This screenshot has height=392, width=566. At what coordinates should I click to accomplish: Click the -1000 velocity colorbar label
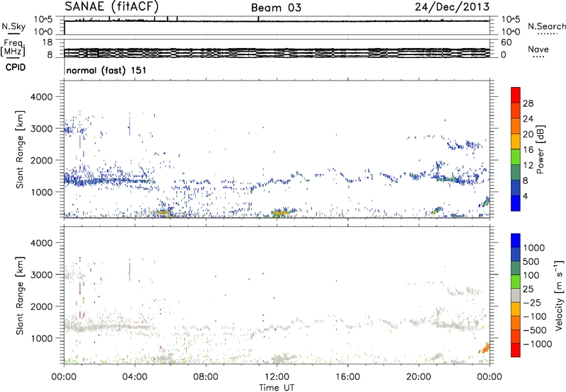538,344
